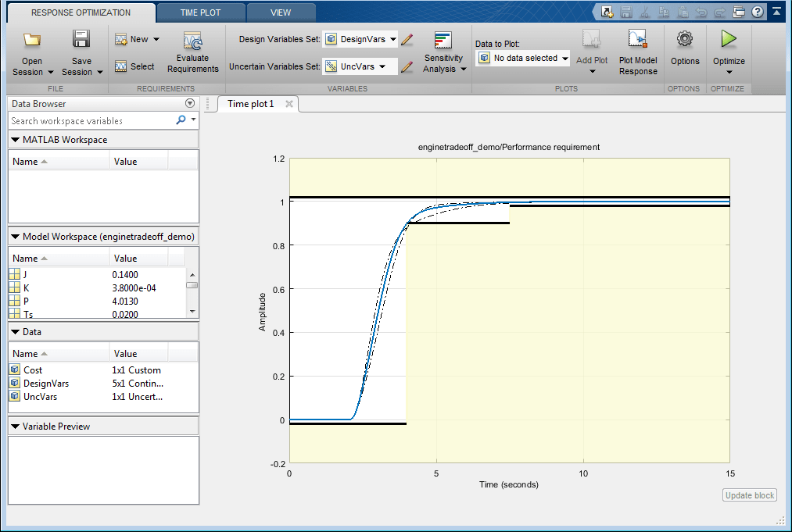Click the Plot Model Response icon
Viewport: 792px width, 532px height.
(x=638, y=40)
